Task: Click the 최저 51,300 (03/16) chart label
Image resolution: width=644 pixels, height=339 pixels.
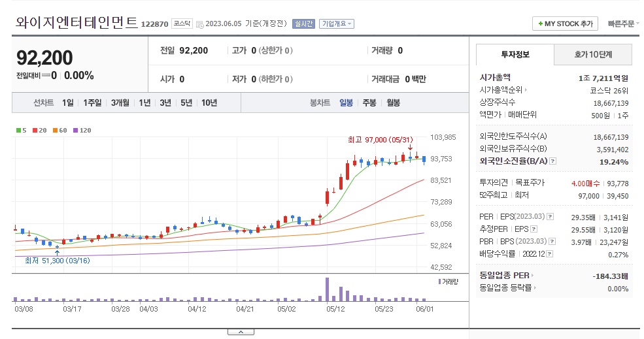Action: pos(57,261)
